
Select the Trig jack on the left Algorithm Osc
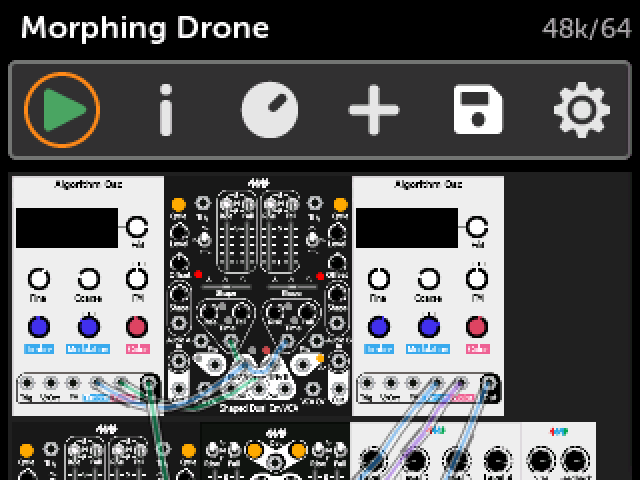(x=27, y=383)
